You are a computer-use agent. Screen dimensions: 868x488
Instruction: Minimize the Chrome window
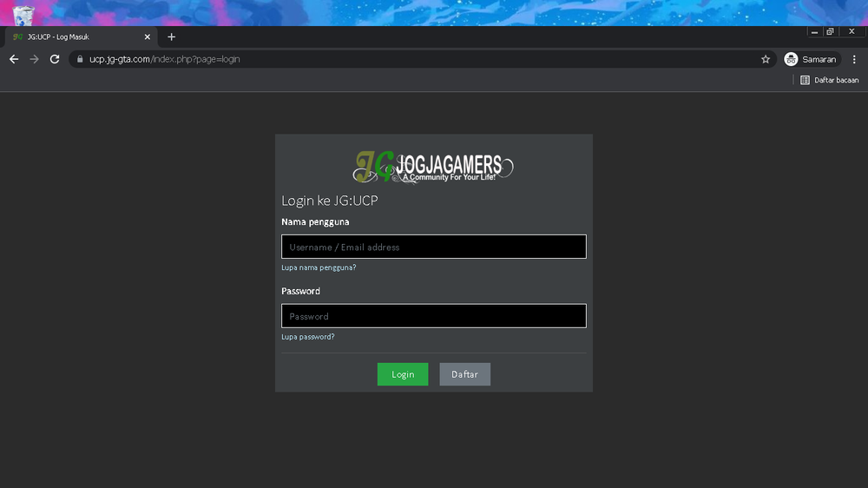point(814,32)
